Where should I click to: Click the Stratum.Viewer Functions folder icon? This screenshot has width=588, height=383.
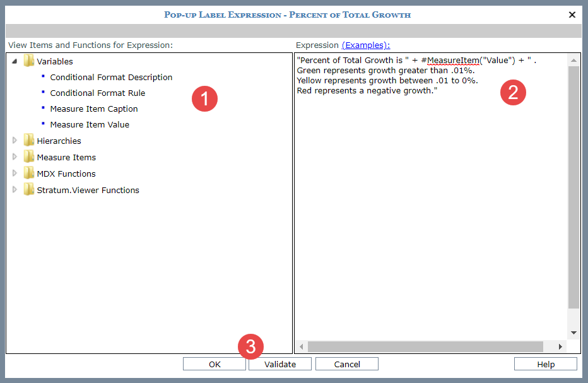(28, 190)
